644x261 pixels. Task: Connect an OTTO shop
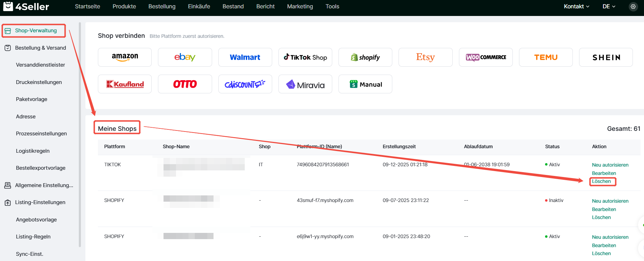pyautogui.click(x=185, y=84)
